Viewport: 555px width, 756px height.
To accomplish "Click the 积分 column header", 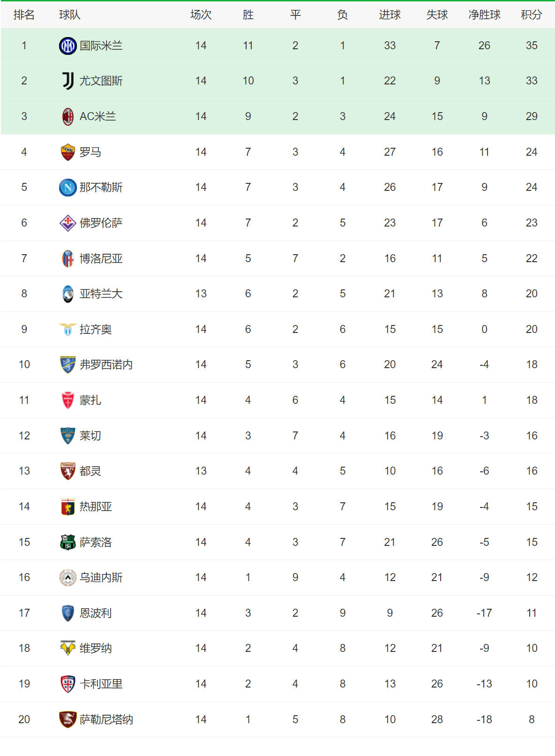I will point(531,15).
